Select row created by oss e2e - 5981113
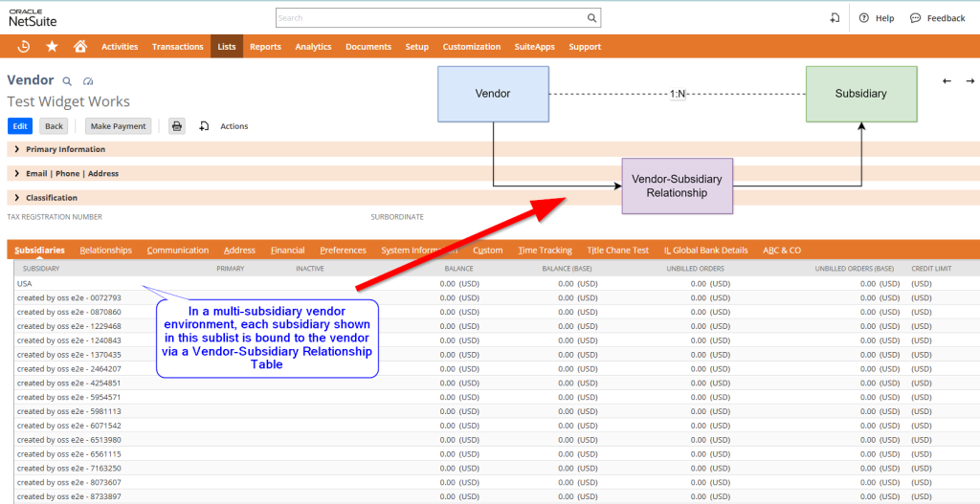Image resolution: width=980 pixels, height=504 pixels. [x=497, y=411]
